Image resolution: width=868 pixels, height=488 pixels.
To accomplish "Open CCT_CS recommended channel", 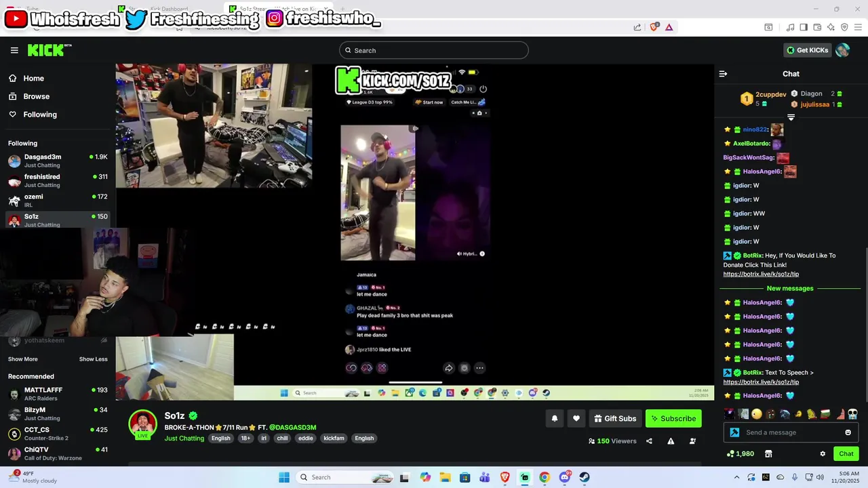I will (x=58, y=434).
